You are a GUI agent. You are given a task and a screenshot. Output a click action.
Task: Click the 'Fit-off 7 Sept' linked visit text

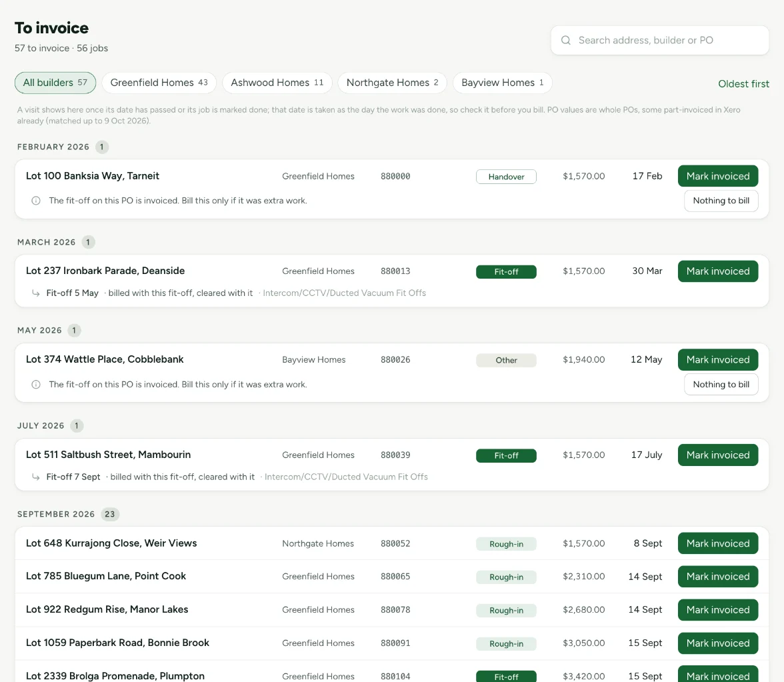tap(73, 477)
